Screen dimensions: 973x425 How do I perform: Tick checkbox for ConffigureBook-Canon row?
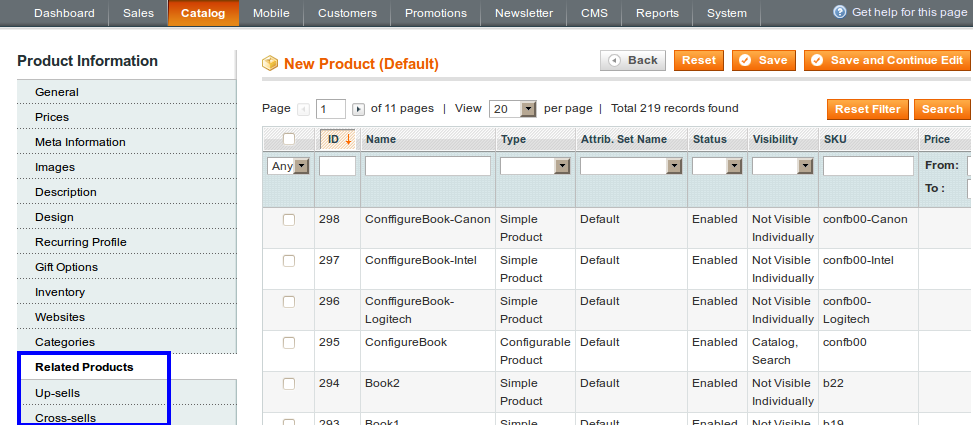[289, 220]
